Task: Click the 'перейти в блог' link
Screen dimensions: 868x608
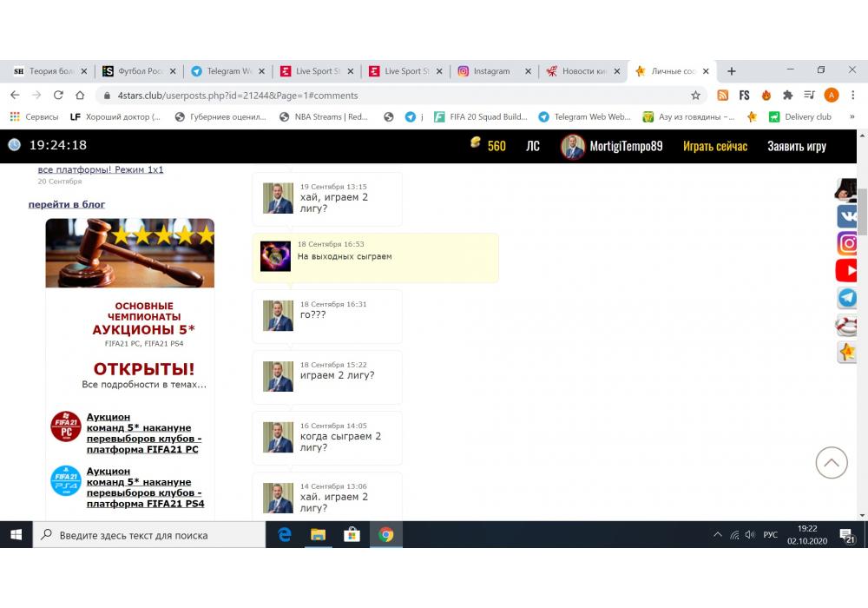Action: [x=67, y=204]
